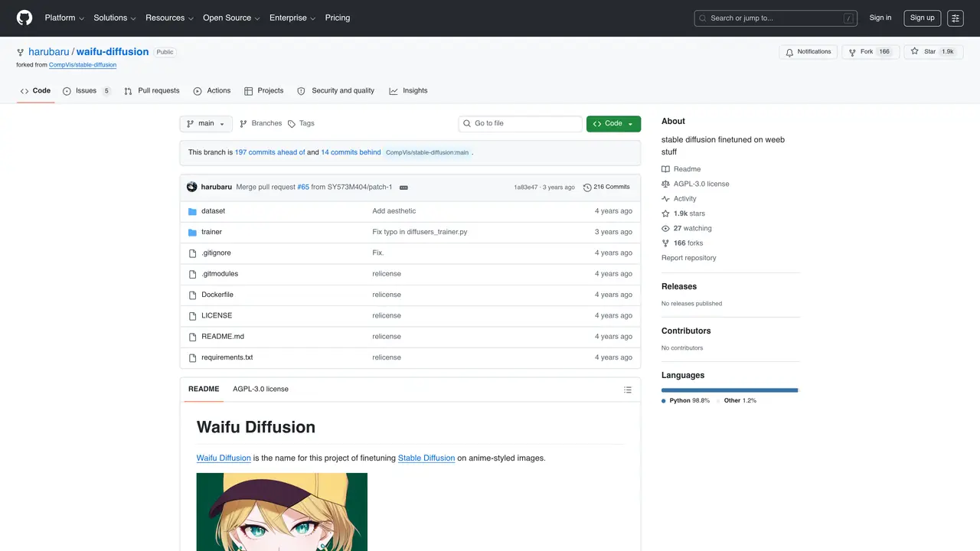The height and width of the screenshot is (551, 980).
Task: Click the tag icon next to Tags
Action: pos(292,124)
